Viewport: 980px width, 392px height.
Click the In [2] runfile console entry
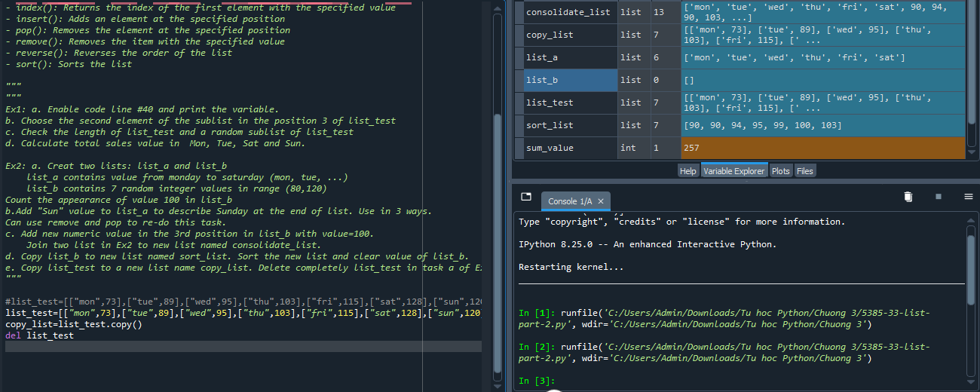(724, 353)
